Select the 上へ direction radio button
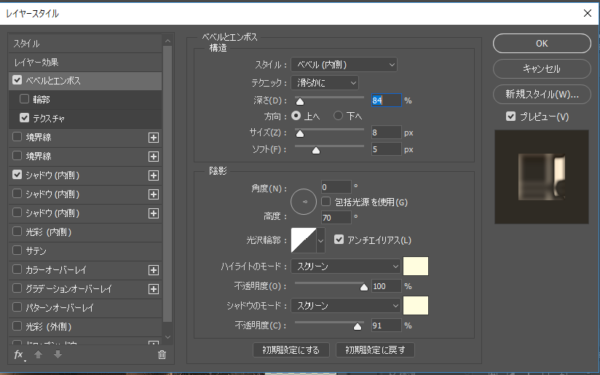 pyautogui.click(x=296, y=116)
